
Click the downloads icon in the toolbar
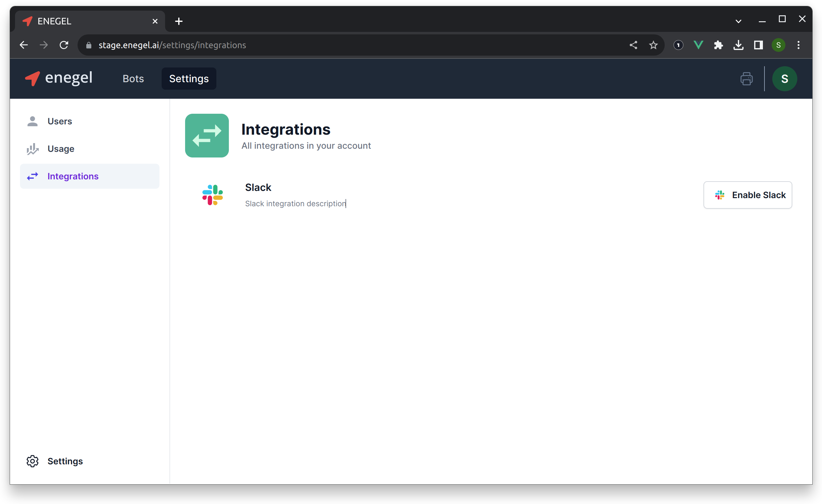point(738,45)
